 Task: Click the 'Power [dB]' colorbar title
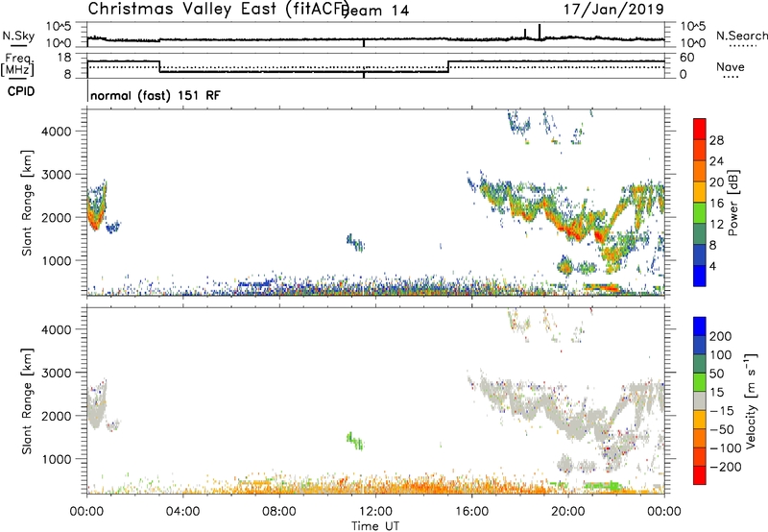pos(732,203)
